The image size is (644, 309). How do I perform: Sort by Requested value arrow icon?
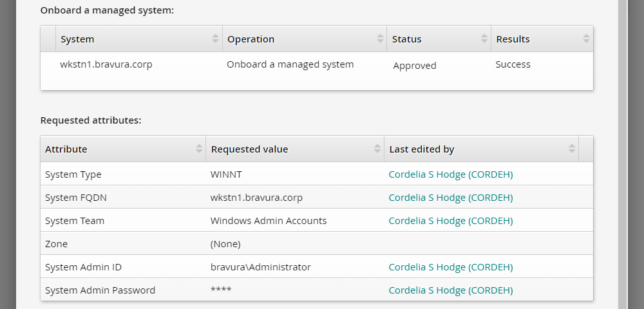point(377,149)
